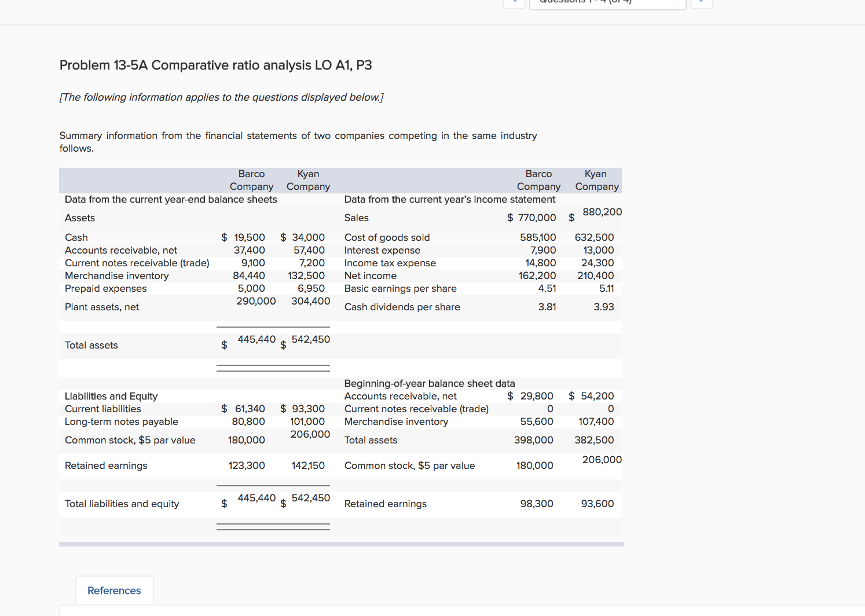Viewport: 865px width, 616px height.
Task: Click the Beginning-of-year balance sheet data heading
Action: coord(429,383)
